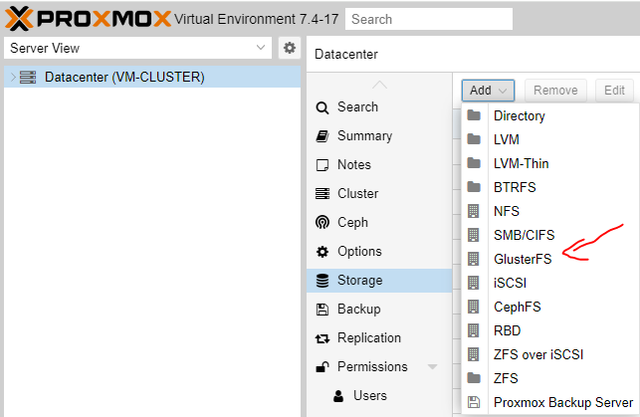Choose LVM storage type
Viewport: 640px width, 417px height.
(x=551, y=140)
